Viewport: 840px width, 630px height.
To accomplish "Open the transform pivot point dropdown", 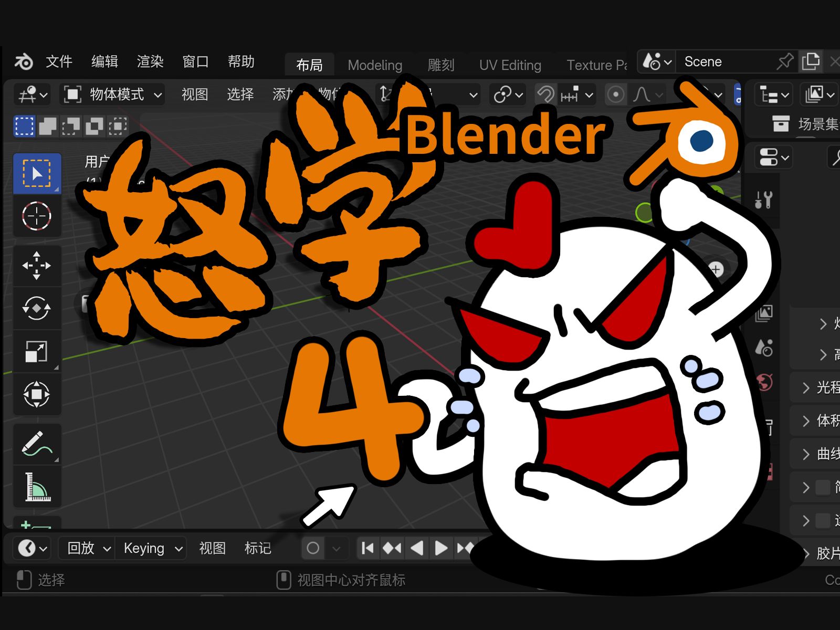I will pos(508,95).
